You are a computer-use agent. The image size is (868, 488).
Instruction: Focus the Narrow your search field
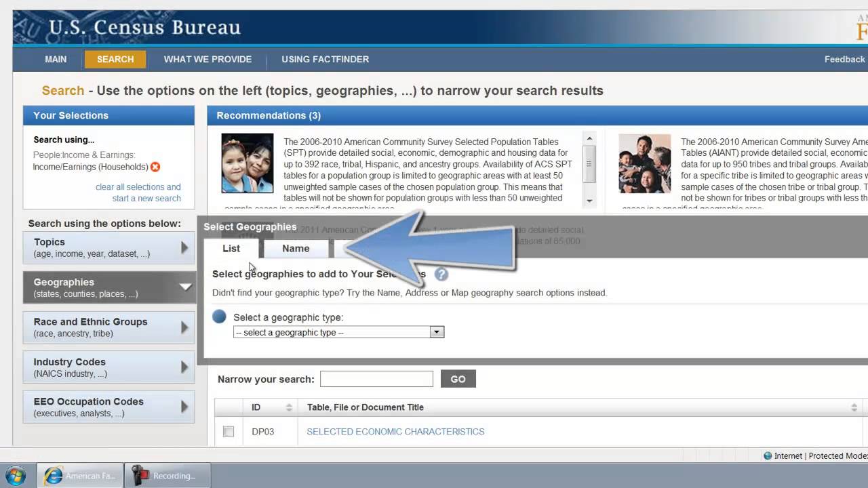pos(376,379)
